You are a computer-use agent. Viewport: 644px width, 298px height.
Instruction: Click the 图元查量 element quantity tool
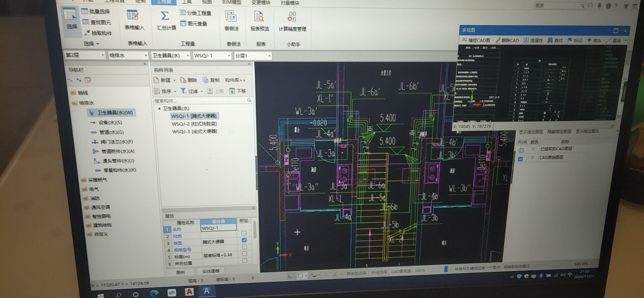point(194,24)
